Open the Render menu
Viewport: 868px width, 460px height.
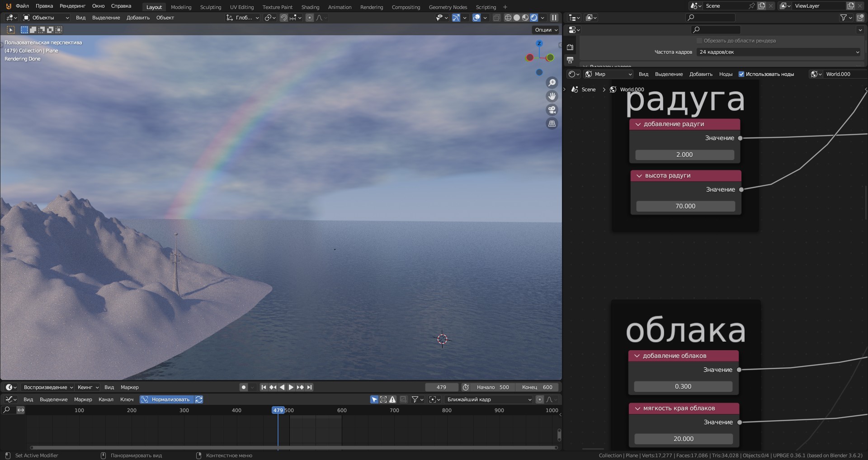72,6
